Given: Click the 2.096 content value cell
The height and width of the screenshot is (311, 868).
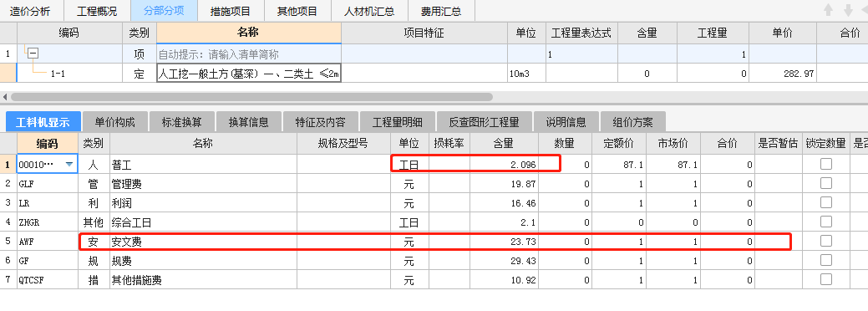Looking at the screenshot, I should [505, 165].
